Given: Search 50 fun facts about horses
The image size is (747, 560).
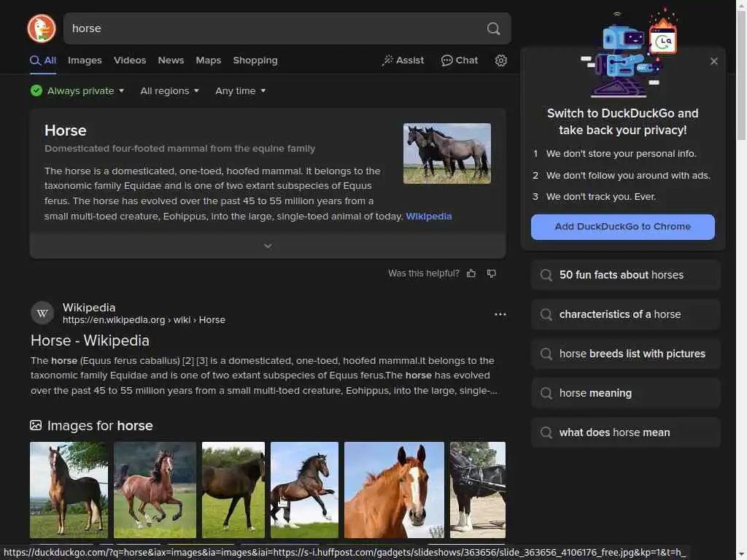Looking at the screenshot, I should click(x=625, y=275).
